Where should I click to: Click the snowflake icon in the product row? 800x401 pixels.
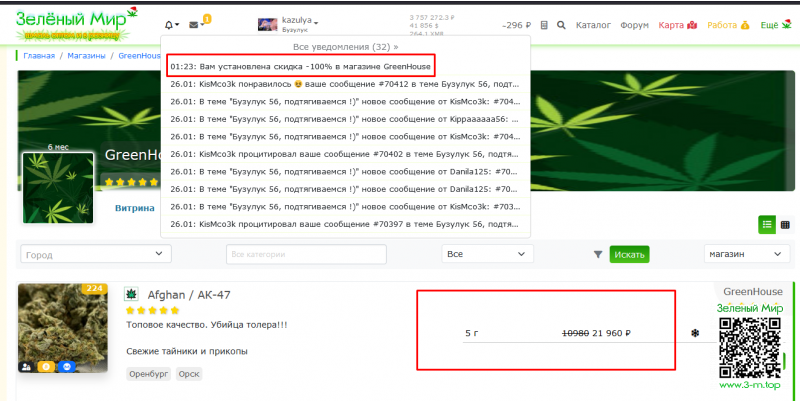pyautogui.click(x=695, y=333)
